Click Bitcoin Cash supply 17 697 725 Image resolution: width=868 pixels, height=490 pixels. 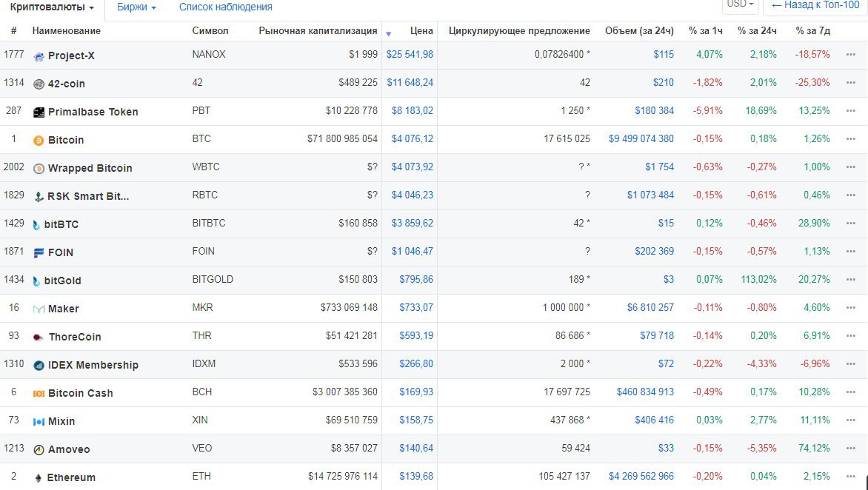pos(567,392)
